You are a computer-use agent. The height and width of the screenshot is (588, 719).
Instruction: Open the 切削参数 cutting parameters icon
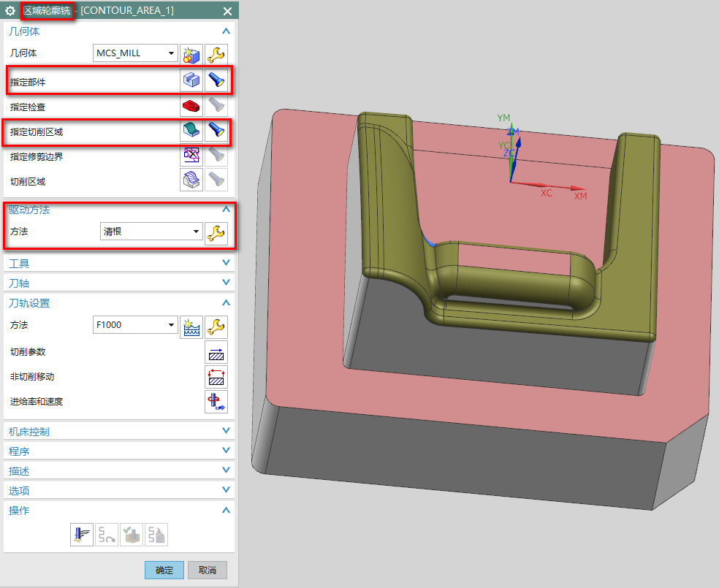coord(217,352)
